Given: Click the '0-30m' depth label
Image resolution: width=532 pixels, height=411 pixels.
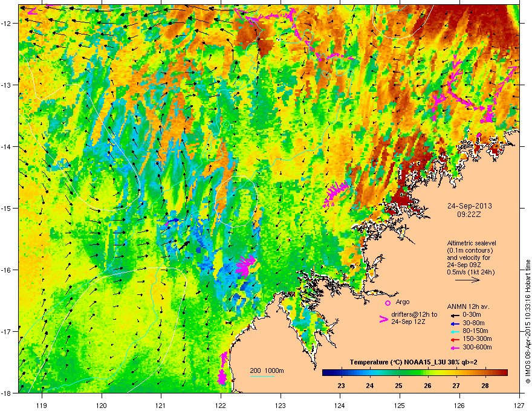Looking at the screenshot, I should tap(472, 315).
